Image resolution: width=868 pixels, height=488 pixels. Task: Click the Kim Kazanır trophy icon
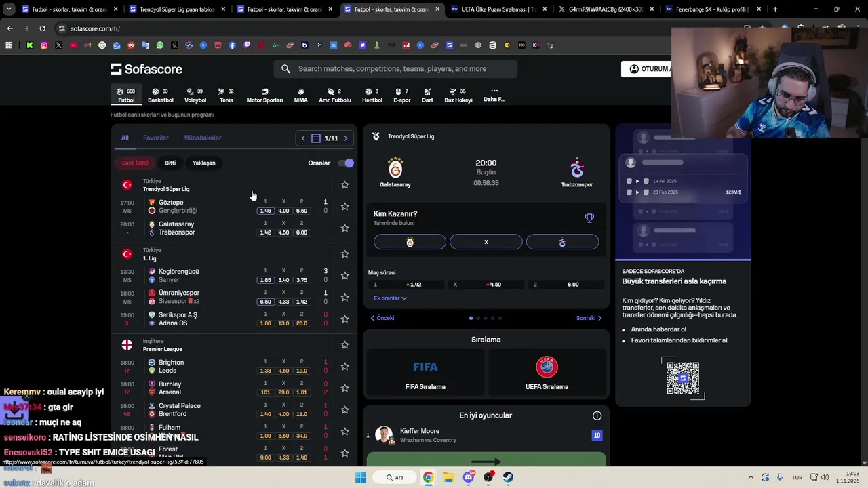point(589,218)
